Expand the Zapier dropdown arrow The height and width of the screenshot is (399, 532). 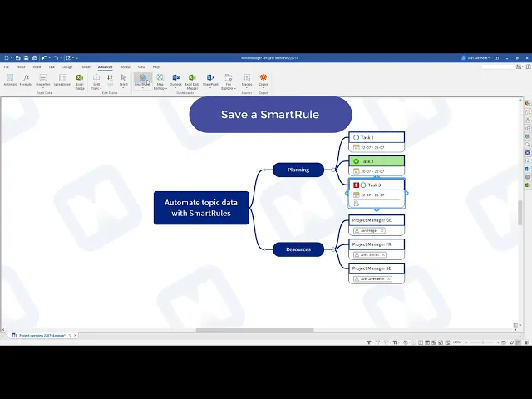pos(264,88)
